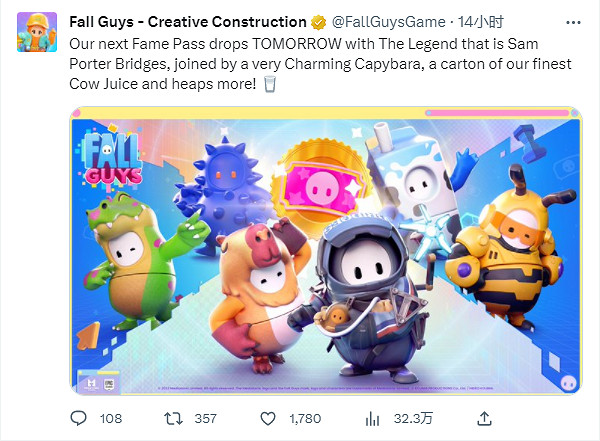
Task: Click the 357 retweets count
Action: tap(205, 417)
